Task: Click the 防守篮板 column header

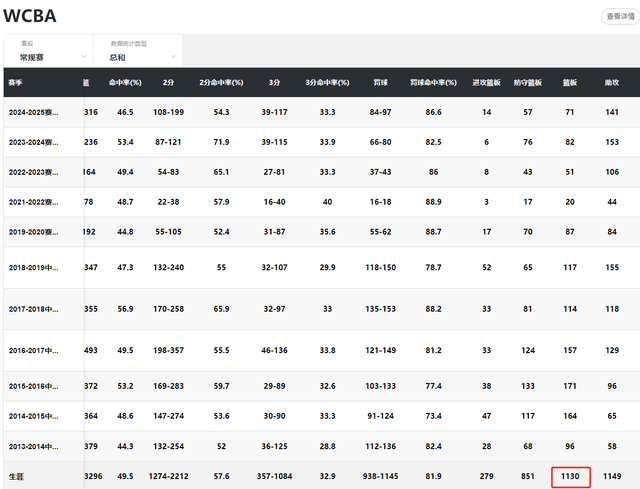Action: [528, 82]
